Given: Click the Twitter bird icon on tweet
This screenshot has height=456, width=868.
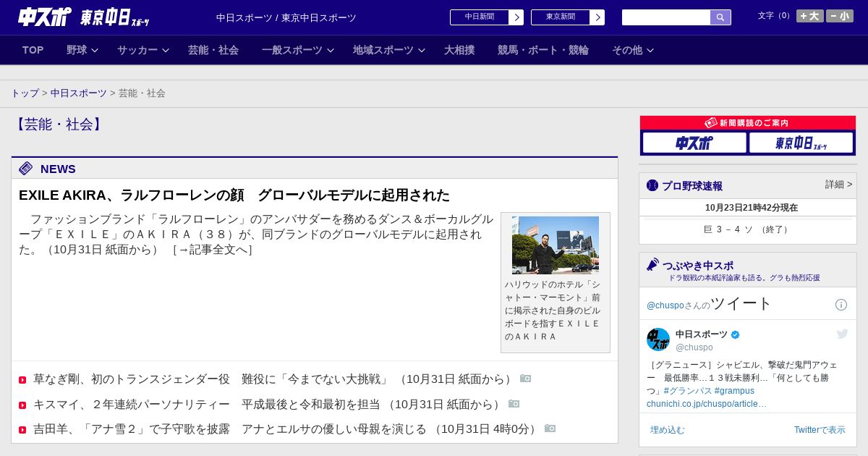Looking at the screenshot, I should pyautogui.click(x=842, y=334).
